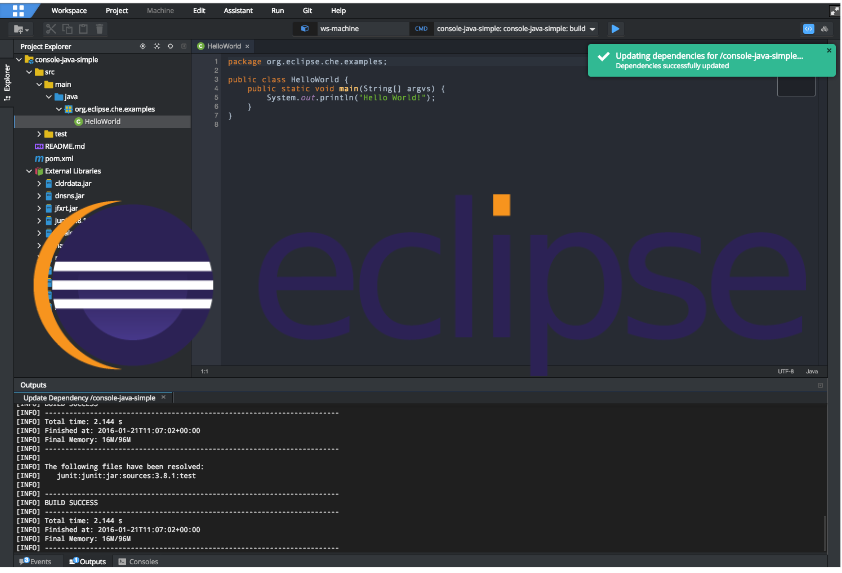Click the CMD label beside command selector
842x573 pixels.
tap(421, 28)
